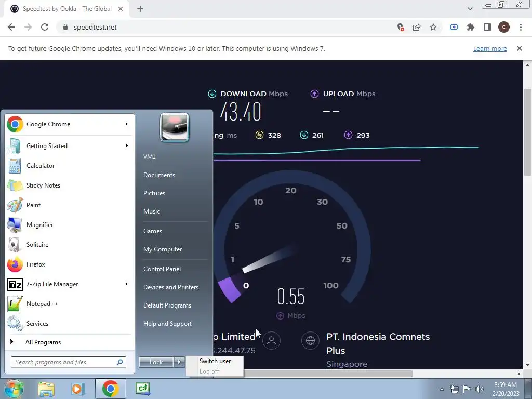Click the vertical page scrollbar
This screenshot has width=532, height=399.
[x=527, y=132]
